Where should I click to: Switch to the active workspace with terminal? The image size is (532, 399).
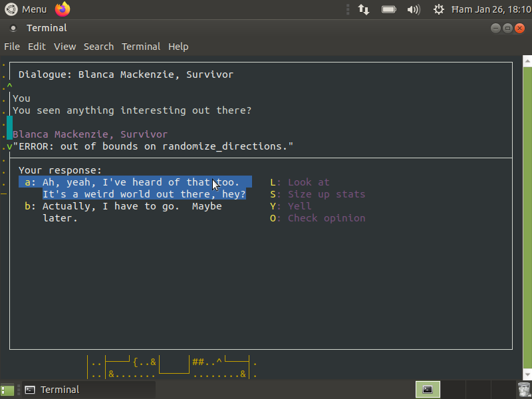[428, 390]
